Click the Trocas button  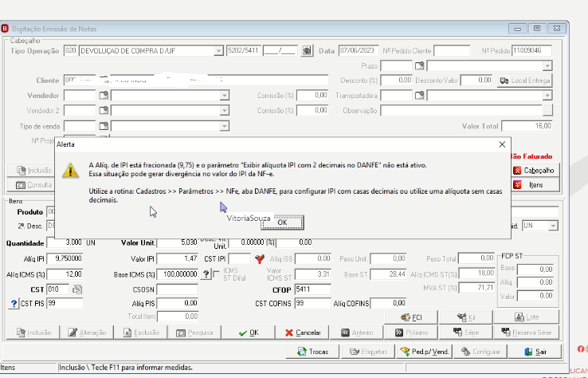[313, 352]
